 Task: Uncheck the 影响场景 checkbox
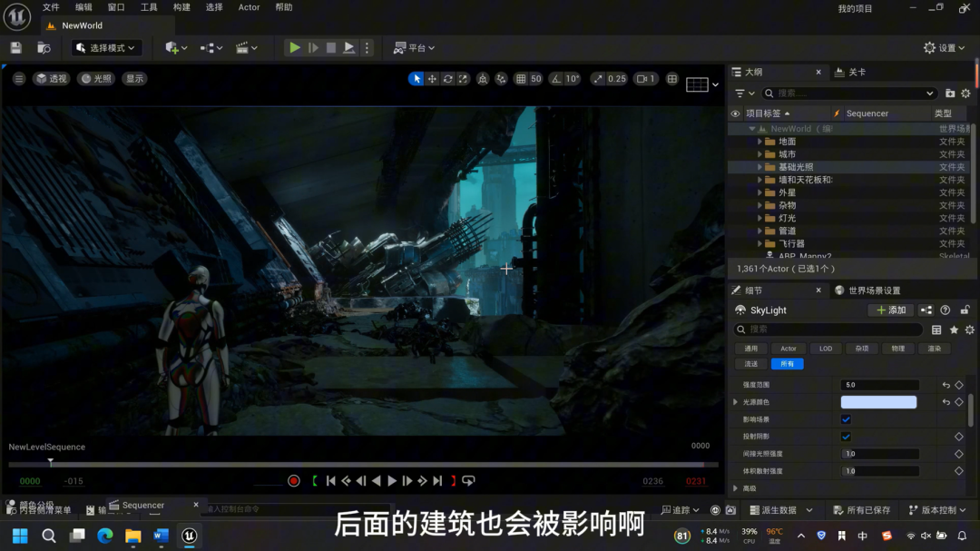(846, 419)
